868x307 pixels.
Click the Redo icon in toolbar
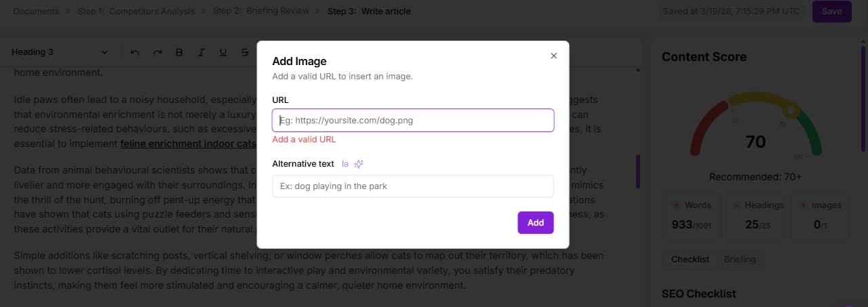pyautogui.click(x=157, y=52)
